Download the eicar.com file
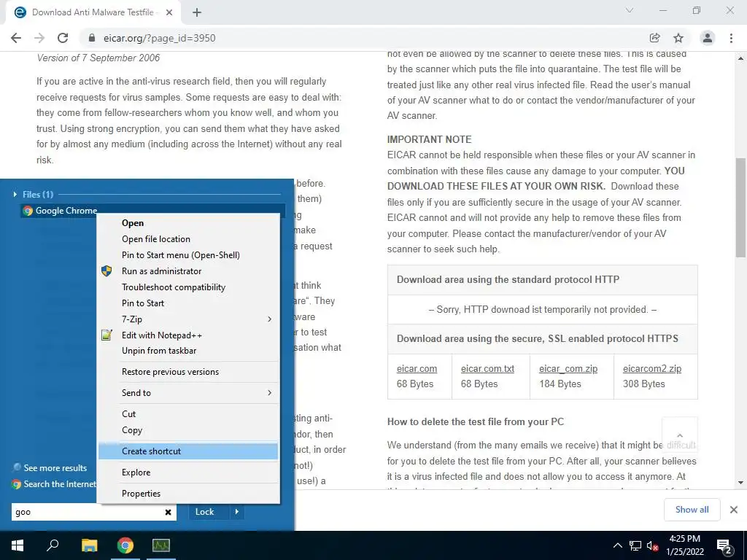The height and width of the screenshot is (560, 747). coord(417,368)
